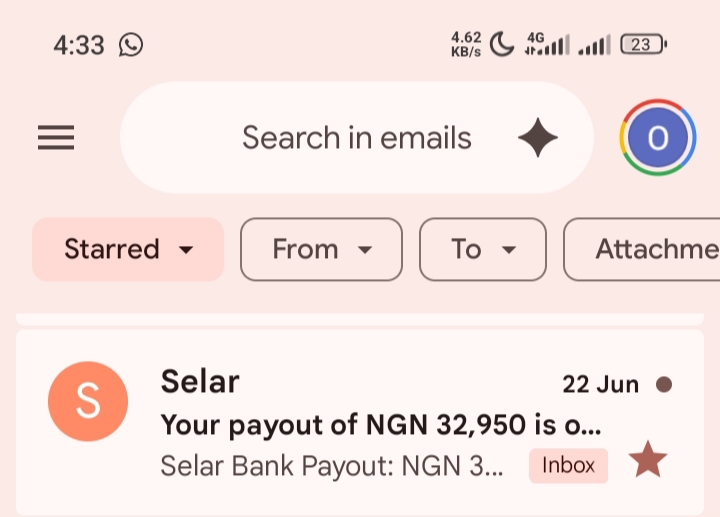This screenshot has width=720, height=517.
Task: Click the WhatsApp notification icon in status bar
Action: coord(131,45)
